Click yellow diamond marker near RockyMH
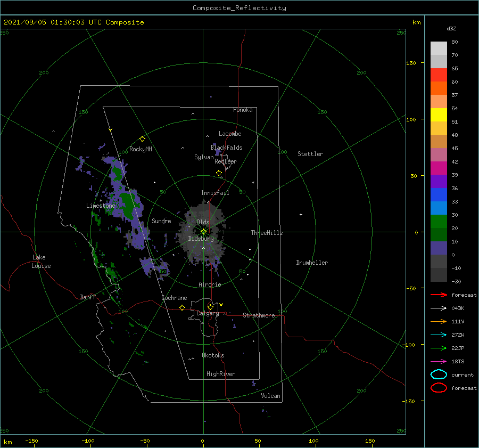The width and height of the screenshot is (479, 448). tap(142, 139)
